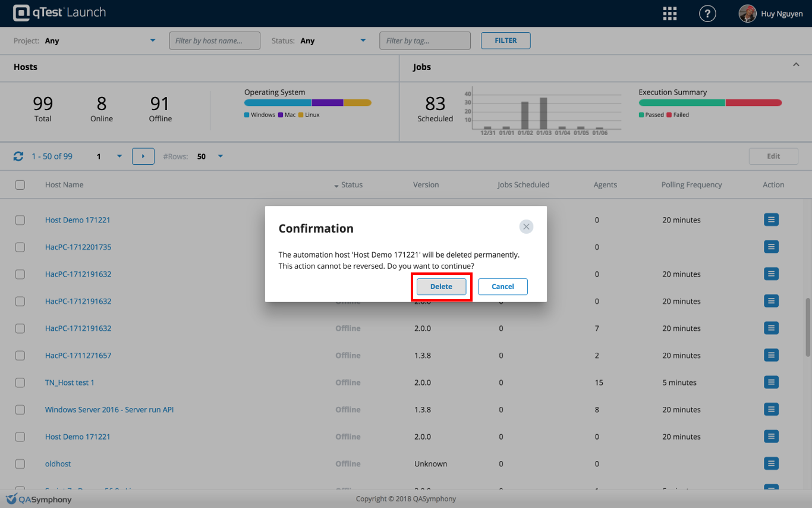Close the Confirmation dialog with X
Screen dimensions: 812x508
point(525,227)
